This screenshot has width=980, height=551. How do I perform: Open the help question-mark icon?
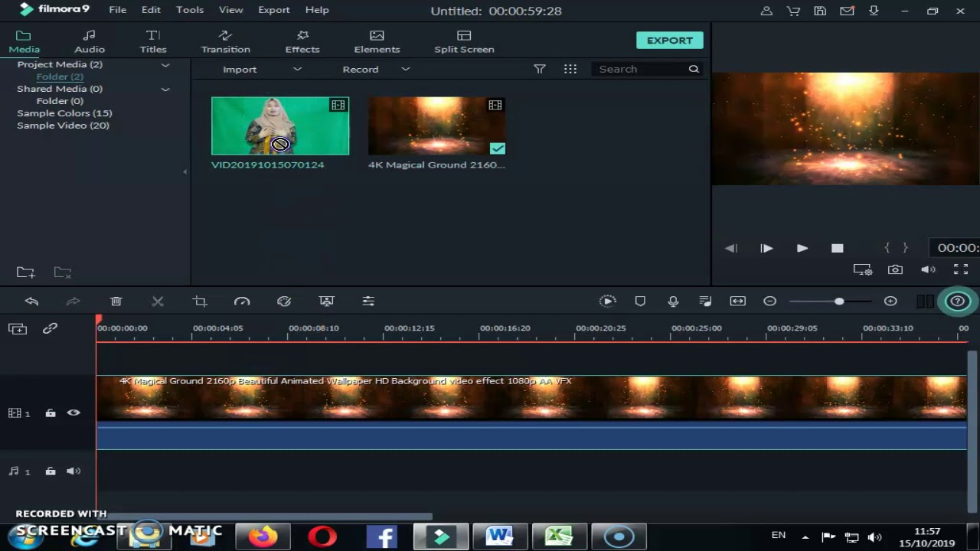(957, 302)
